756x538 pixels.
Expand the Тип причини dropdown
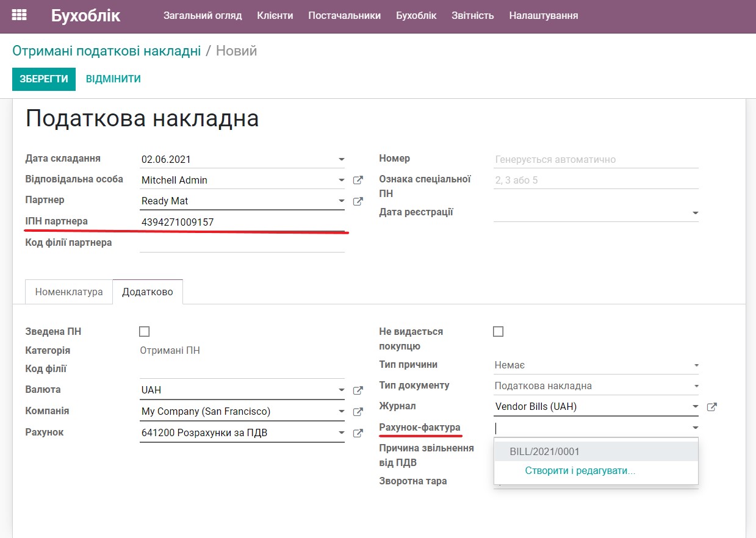[x=695, y=364]
